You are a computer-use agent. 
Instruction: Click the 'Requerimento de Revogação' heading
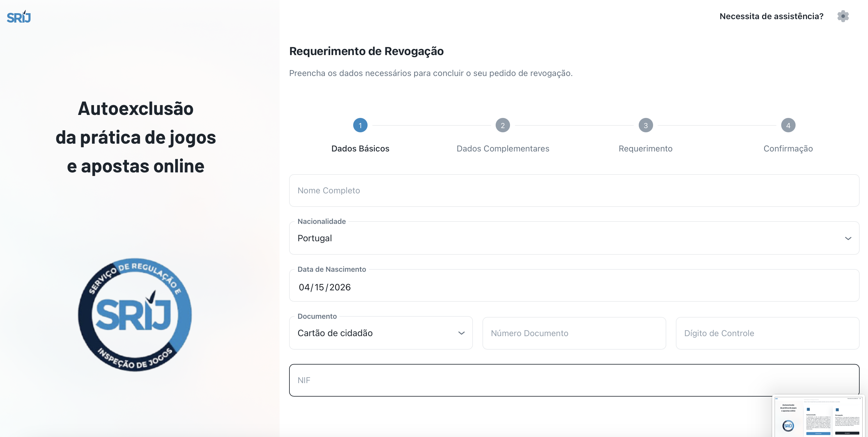pos(366,51)
